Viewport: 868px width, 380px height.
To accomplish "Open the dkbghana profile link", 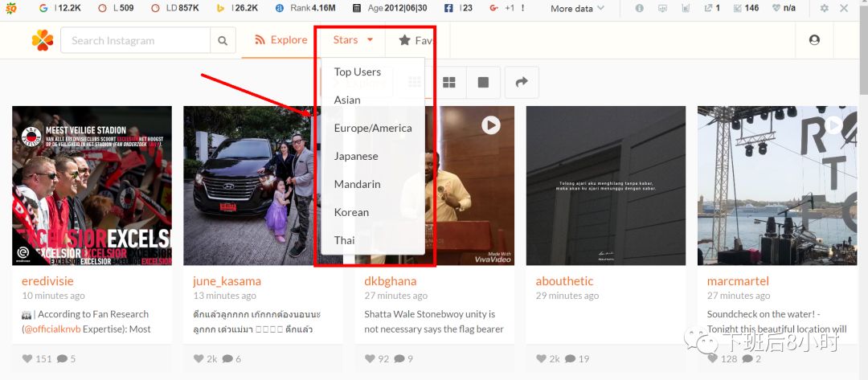I will pos(391,281).
